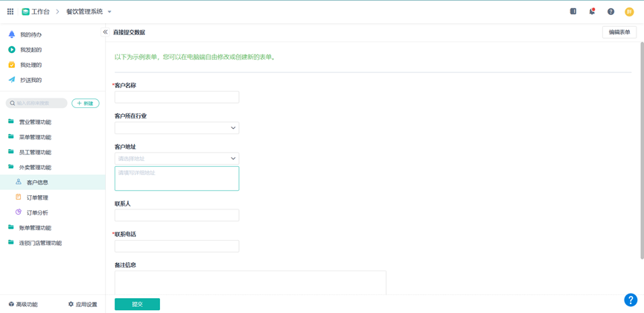
Task: Open 我发起的 in sidebar
Action: [31, 50]
